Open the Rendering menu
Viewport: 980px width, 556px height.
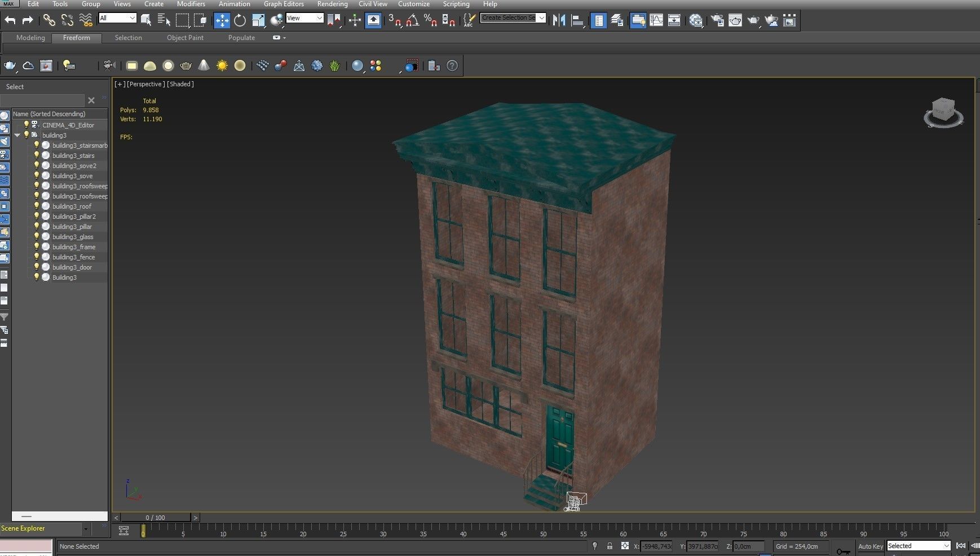pos(332,4)
